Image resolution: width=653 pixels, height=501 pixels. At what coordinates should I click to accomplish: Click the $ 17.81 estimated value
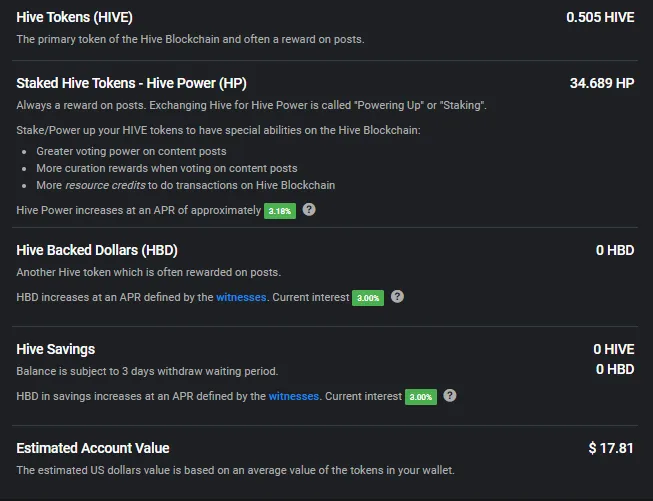(x=611, y=448)
